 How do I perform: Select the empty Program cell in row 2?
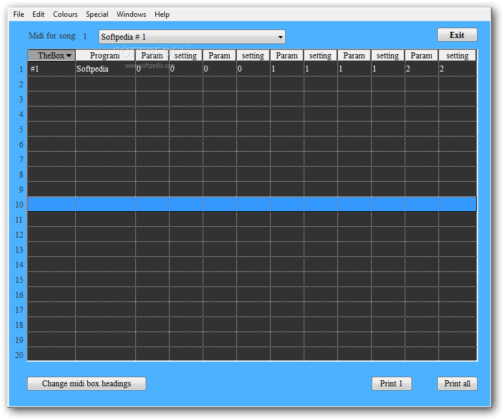tap(105, 84)
